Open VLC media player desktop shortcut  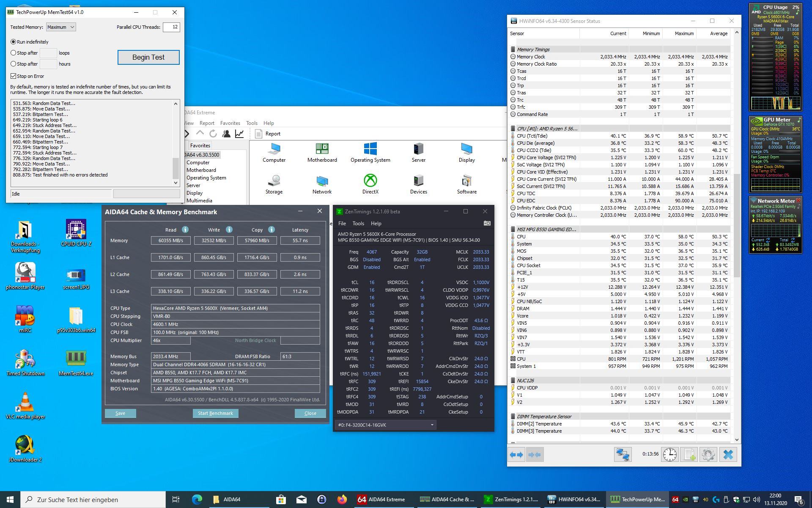pos(25,406)
